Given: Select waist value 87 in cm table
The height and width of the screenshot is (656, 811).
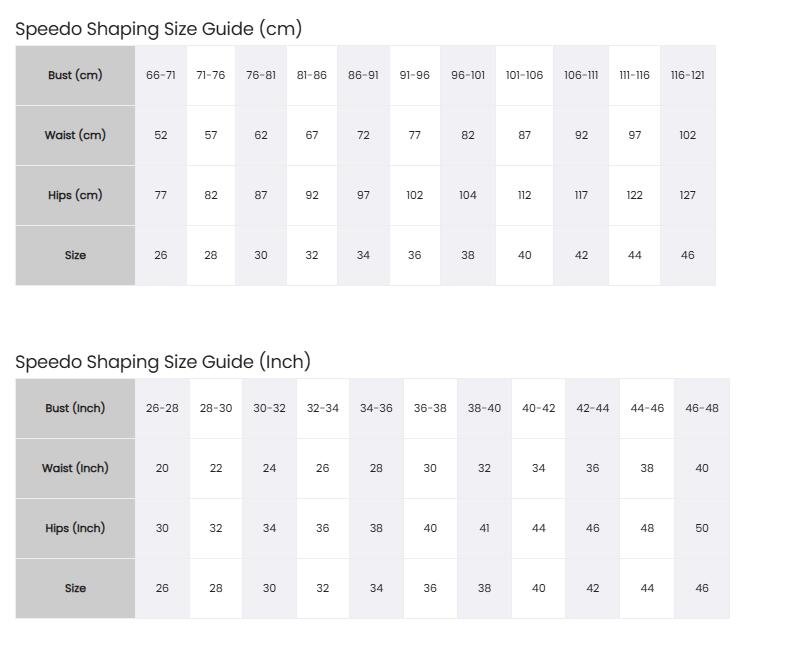Looking at the screenshot, I should click(x=524, y=135).
